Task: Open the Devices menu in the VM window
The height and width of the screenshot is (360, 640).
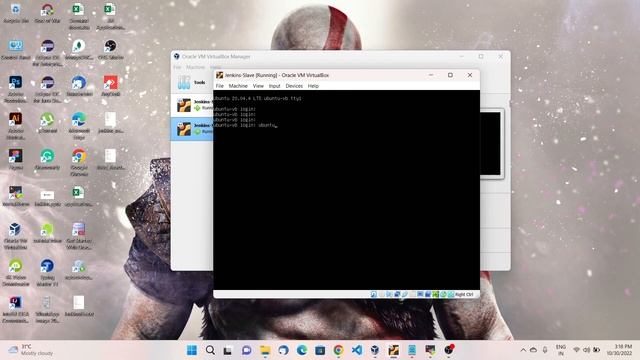Action: (x=294, y=86)
